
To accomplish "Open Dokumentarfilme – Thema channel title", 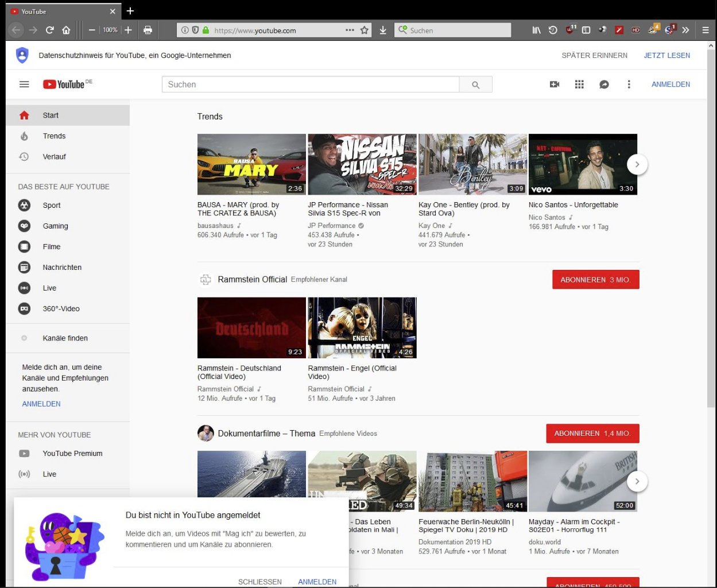I will coord(266,434).
